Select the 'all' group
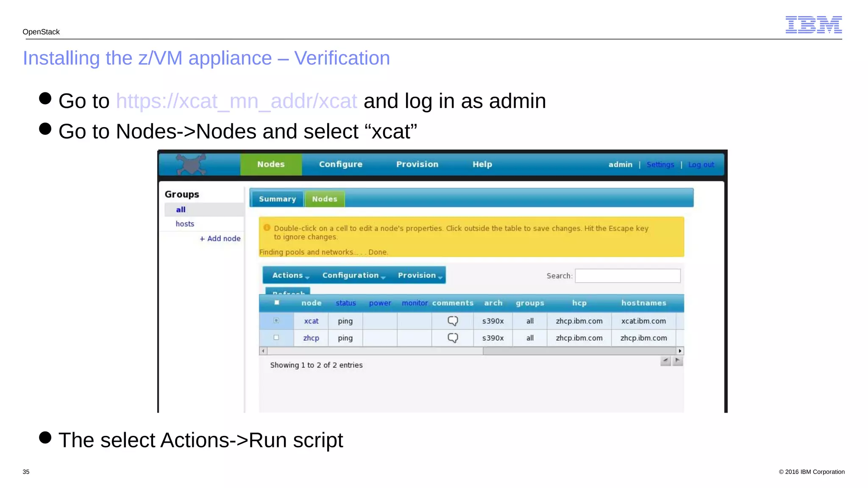This screenshot has width=868, height=488. coord(181,210)
